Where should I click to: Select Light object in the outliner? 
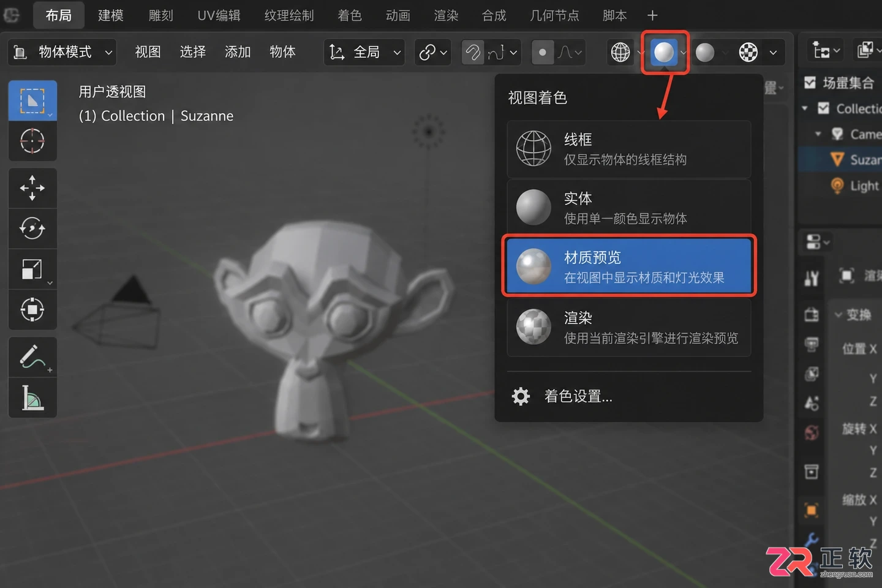[856, 186]
